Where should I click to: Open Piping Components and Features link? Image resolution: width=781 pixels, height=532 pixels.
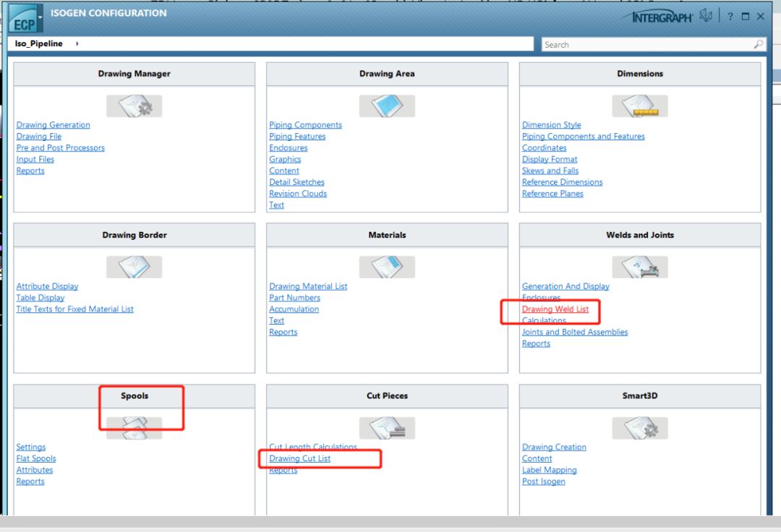click(584, 137)
